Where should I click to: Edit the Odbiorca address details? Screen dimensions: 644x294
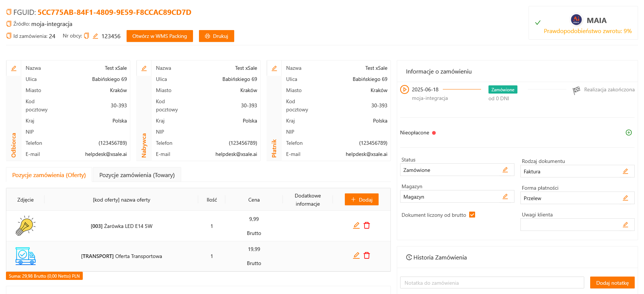pyautogui.click(x=14, y=68)
